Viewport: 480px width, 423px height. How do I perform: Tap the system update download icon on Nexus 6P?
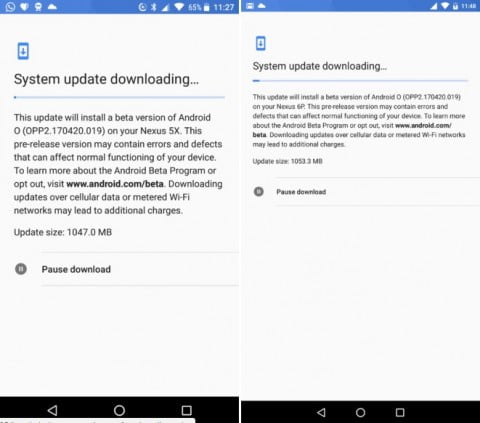coord(261,43)
